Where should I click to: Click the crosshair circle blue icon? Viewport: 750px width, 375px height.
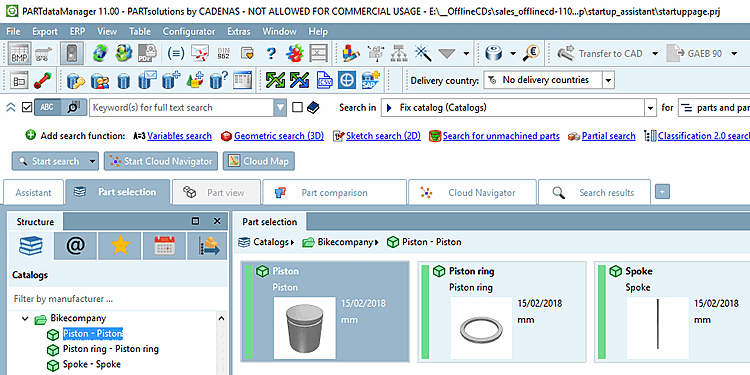[347, 80]
